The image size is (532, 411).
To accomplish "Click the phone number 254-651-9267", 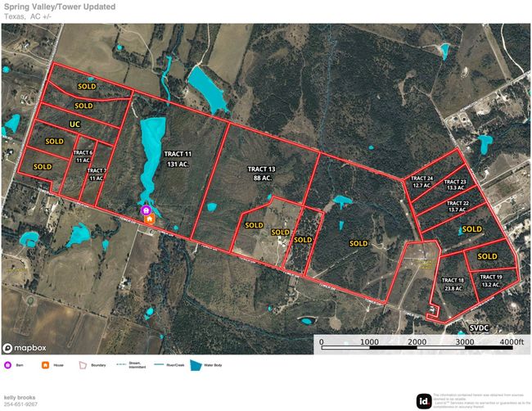I will (20, 404).
